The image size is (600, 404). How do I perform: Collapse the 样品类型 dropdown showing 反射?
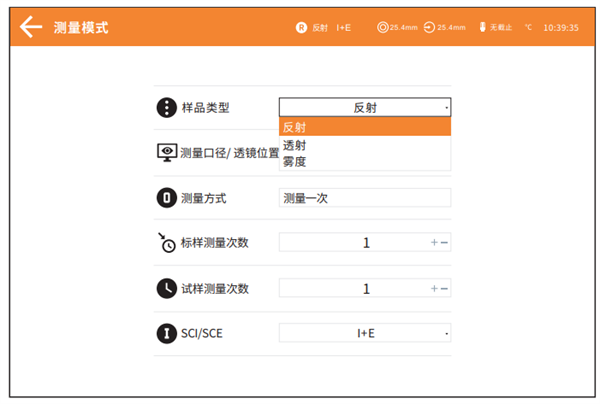click(x=365, y=108)
